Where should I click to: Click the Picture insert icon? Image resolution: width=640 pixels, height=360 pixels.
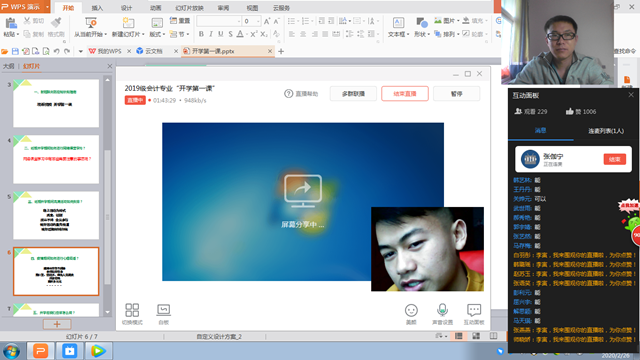pyautogui.click(x=438, y=20)
